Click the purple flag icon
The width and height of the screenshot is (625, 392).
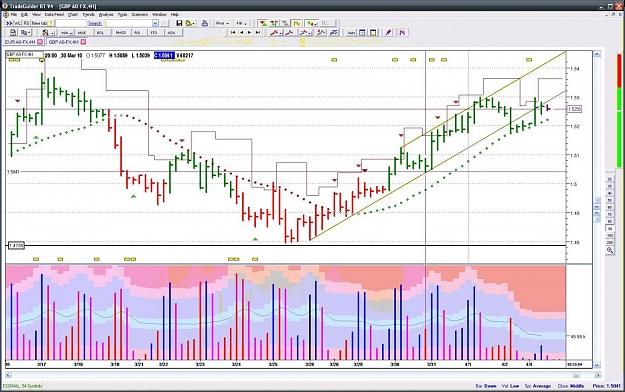tap(402, 33)
